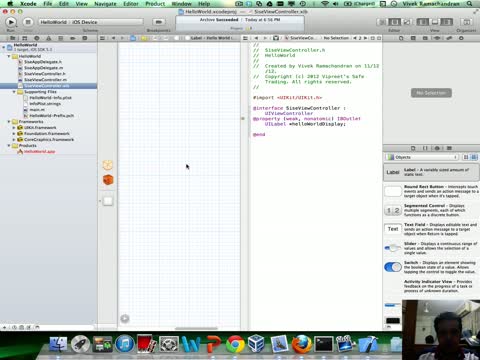The image size is (480, 360).
Task: Select the Text Field library object
Action: [431, 229]
